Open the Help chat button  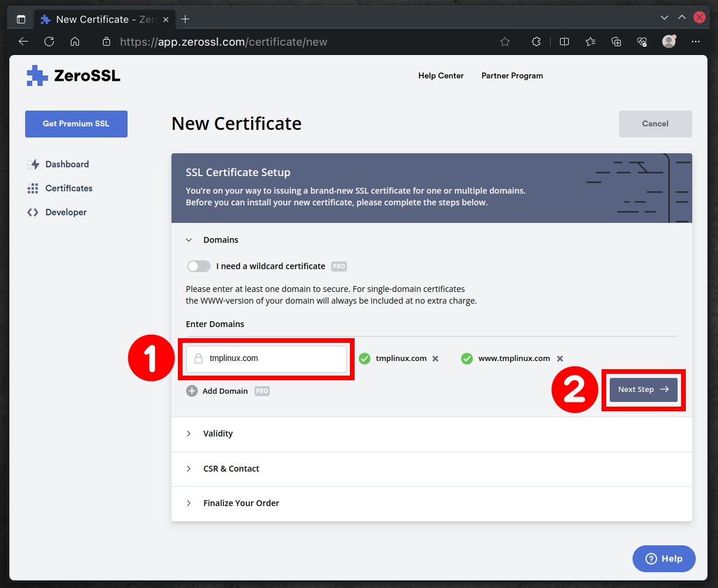664,559
